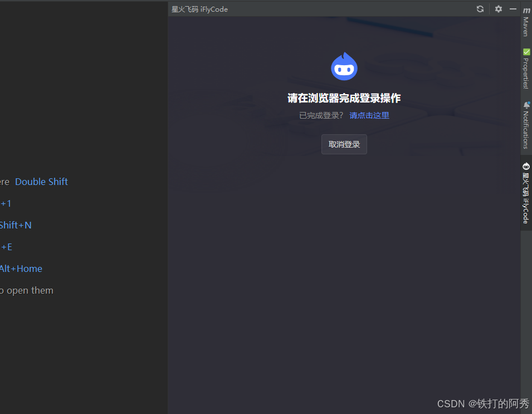Click the Alt+Home shortcut hint
This screenshot has width=532, height=414.
(21, 269)
